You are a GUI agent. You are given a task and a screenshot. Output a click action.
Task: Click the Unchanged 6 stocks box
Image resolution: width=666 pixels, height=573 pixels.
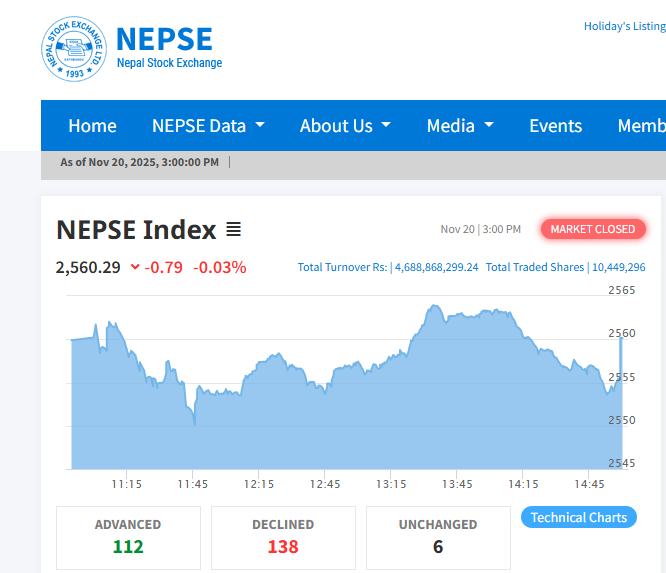[438, 537]
